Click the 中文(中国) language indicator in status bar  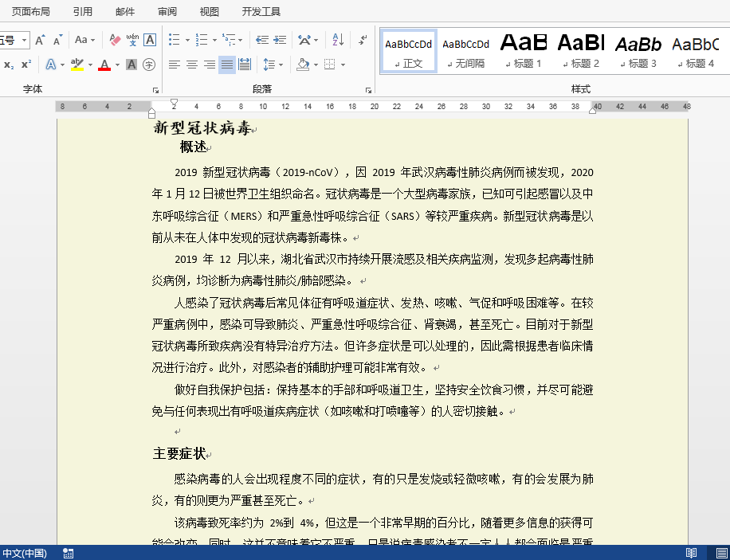pos(23,553)
